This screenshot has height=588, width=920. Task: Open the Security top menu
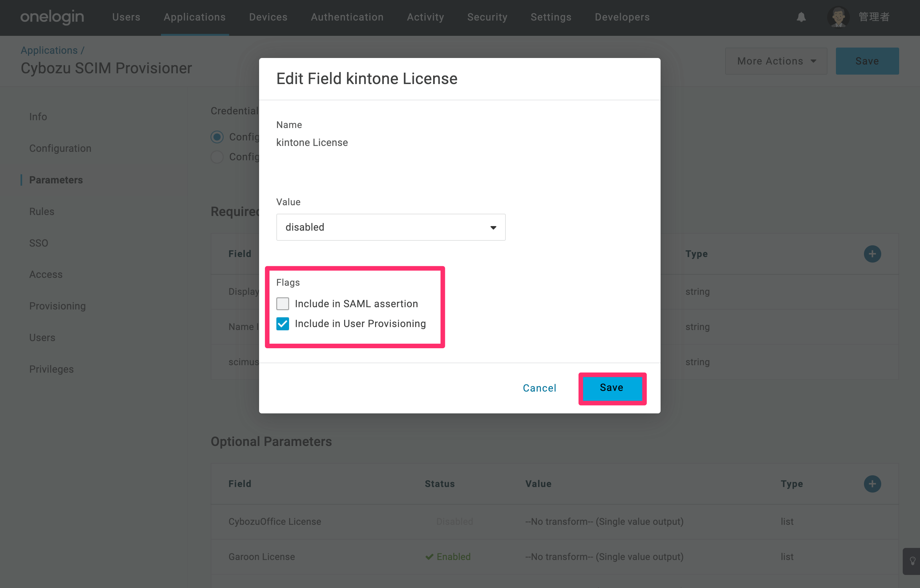(x=487, y=17)
